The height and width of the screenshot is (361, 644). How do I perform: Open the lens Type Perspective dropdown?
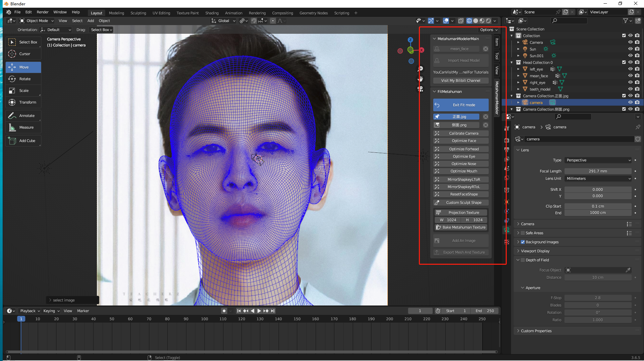point(598,160)
